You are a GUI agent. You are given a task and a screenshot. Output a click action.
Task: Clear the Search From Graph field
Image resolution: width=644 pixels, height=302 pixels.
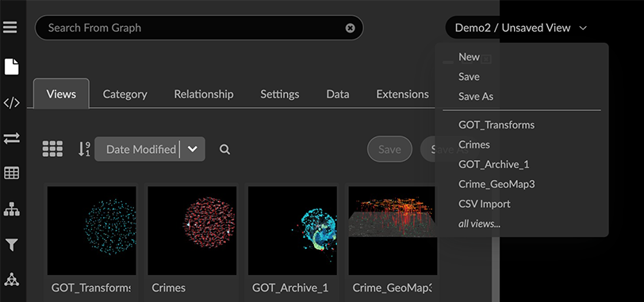(x=350, y=28)
